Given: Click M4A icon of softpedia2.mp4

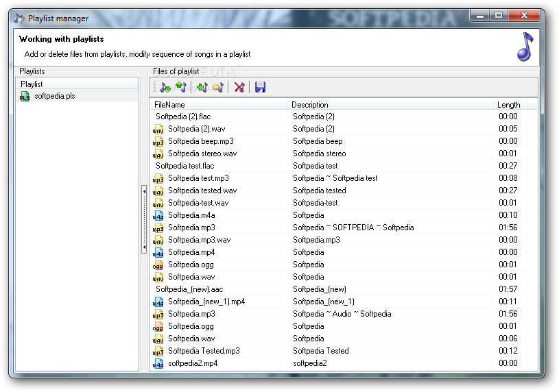Looking at the screenshot, I should point(158,363).
